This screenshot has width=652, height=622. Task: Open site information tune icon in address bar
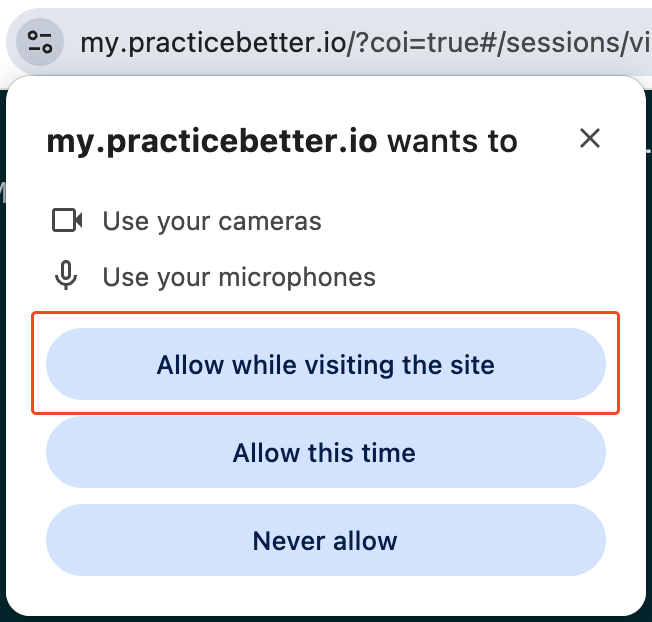pyautogui.click(x=40, y=42)
